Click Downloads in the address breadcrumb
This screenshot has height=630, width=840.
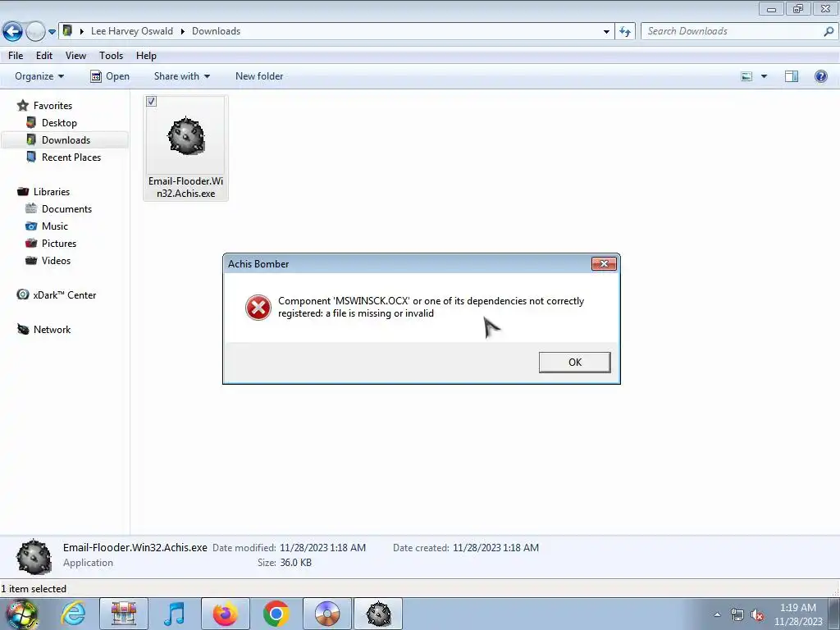point(216,31)
